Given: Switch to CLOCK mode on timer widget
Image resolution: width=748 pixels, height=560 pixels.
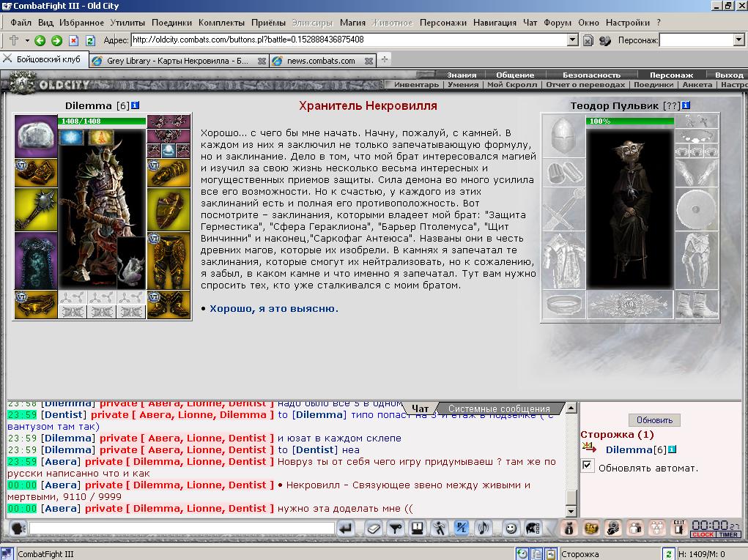Looking at the screenshot, I should point(703,534).
